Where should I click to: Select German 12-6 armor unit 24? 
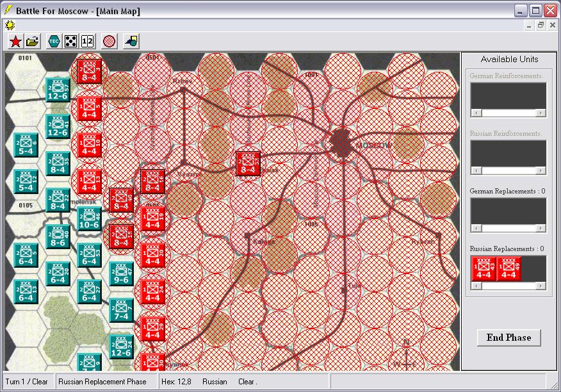click(121, 347)
